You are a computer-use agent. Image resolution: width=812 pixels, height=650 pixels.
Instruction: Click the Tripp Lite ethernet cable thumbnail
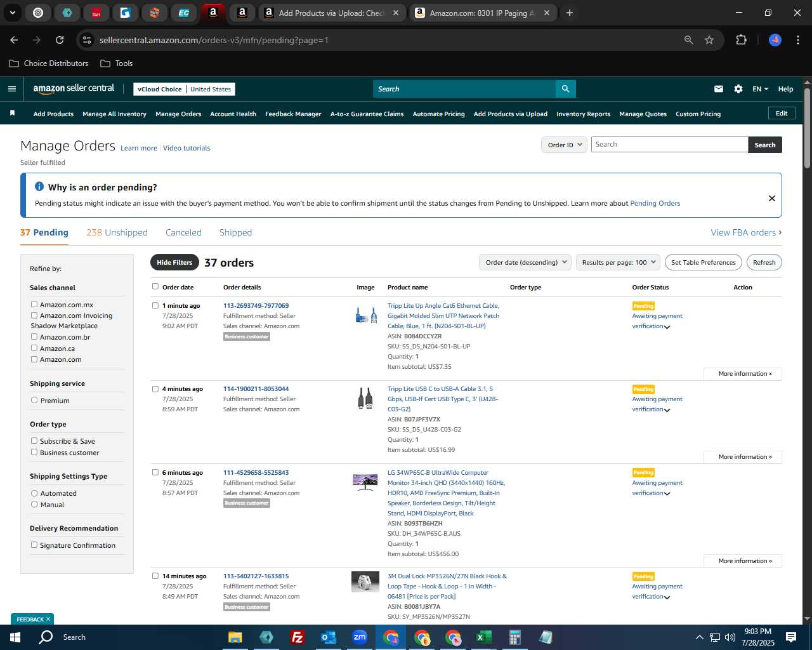click(366, 315)
